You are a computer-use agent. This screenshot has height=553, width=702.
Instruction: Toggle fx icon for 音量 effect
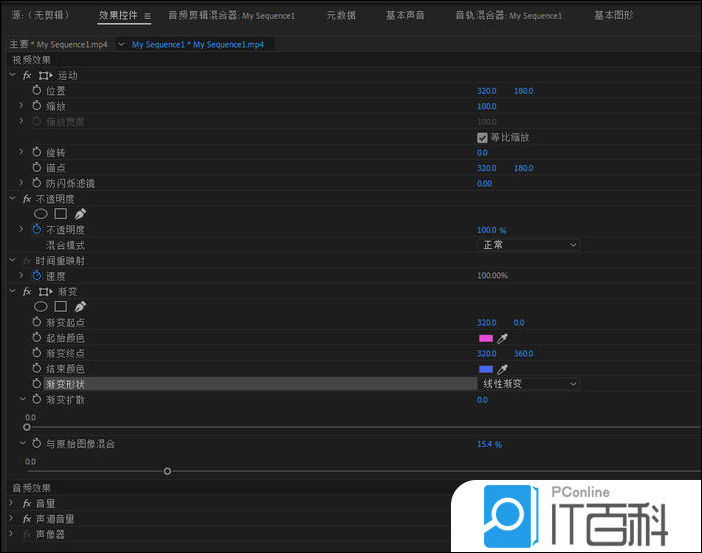click(x=27, y=504)
